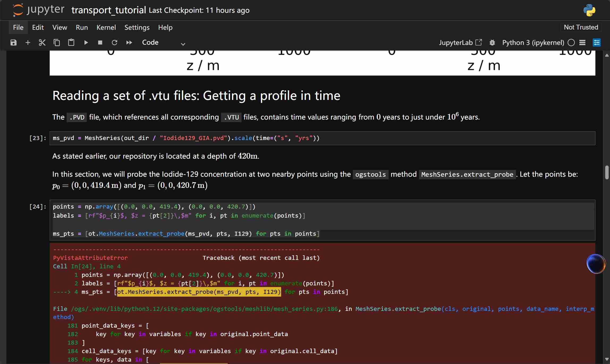Image resolution: width=610 pixels, height=364 pixels.
Task: Copy the selected cell icon
Action: 57,43
